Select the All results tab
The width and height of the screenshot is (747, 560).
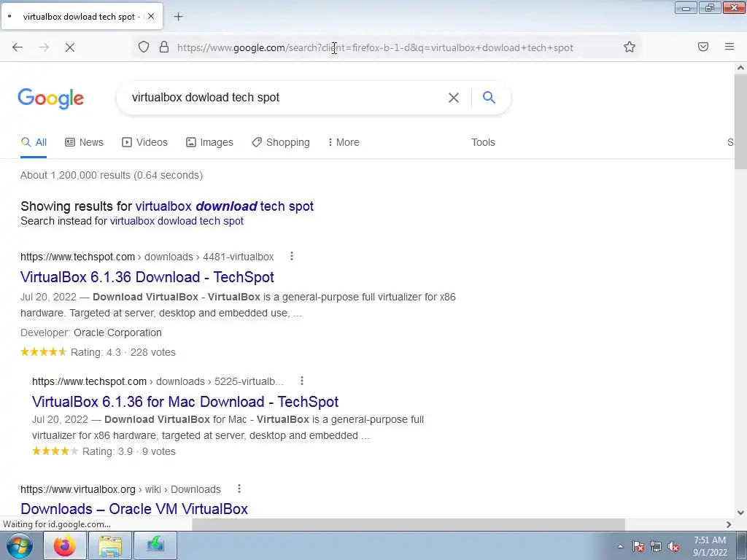click(x=34, y=142)
